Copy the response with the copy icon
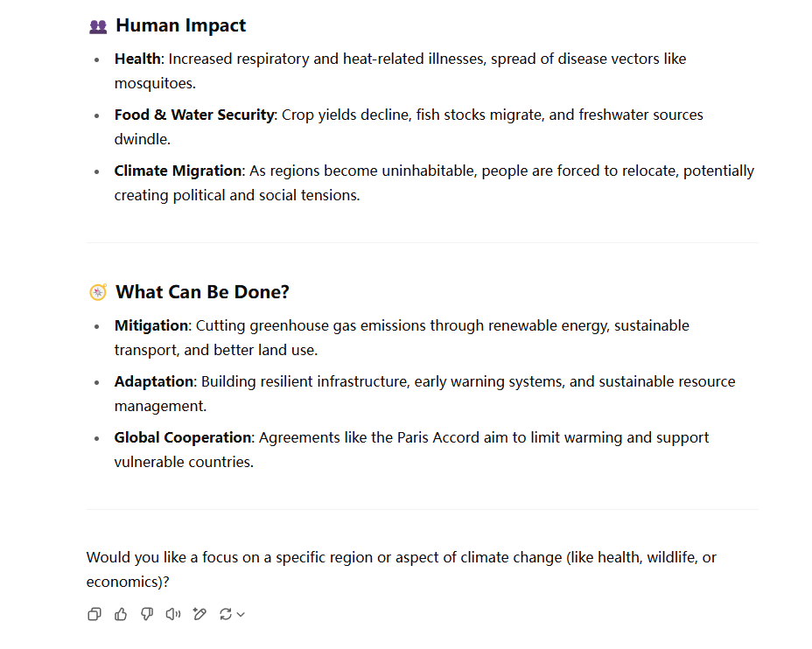Viewport: 812px width, 649px height. (94, 614)
